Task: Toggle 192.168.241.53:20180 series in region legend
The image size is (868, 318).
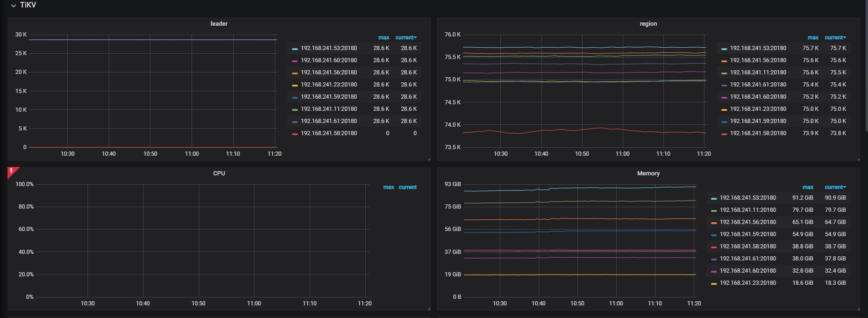Action: 758,48
